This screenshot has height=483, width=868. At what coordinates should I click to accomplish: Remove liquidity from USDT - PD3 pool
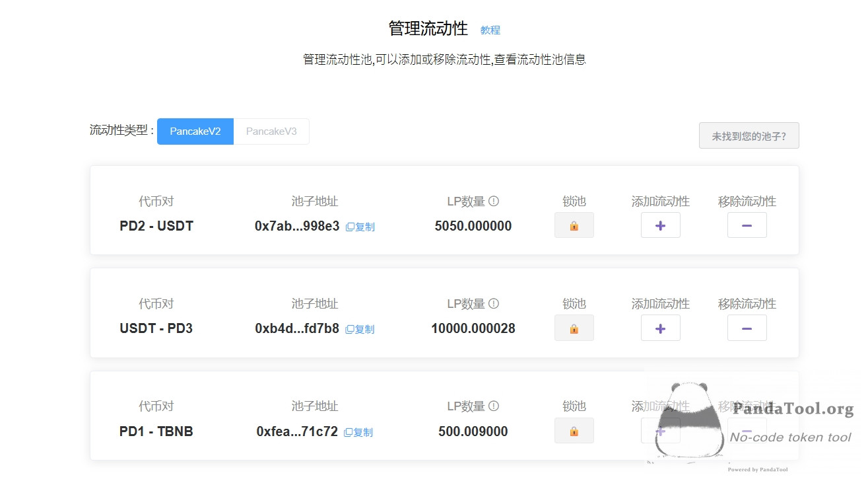pos(747,328)
